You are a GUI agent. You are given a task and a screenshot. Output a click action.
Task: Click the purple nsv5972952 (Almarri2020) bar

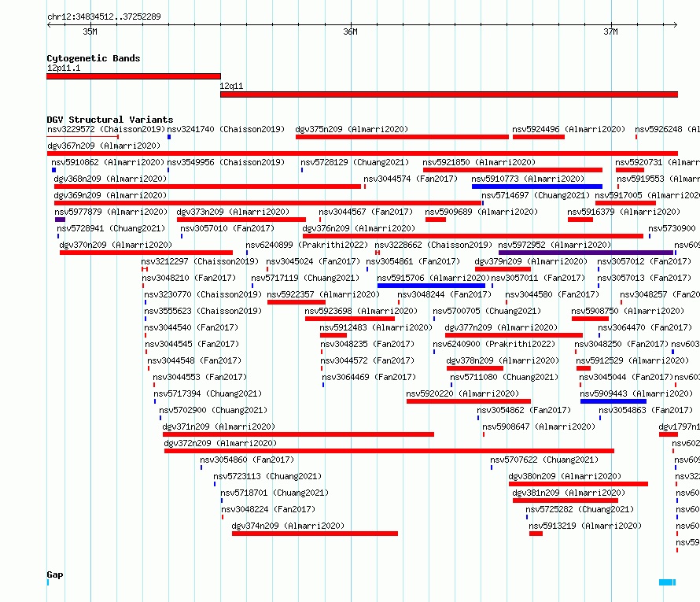click(x=586, y=253)
